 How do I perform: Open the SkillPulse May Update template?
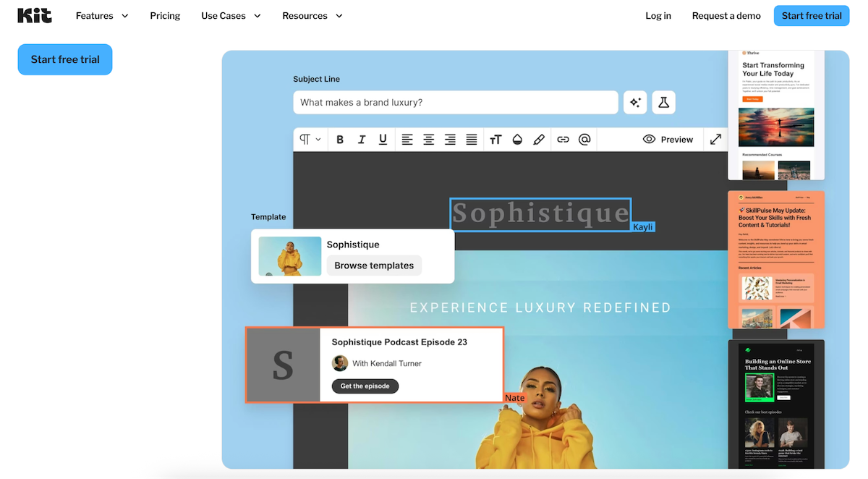[776, 260]
